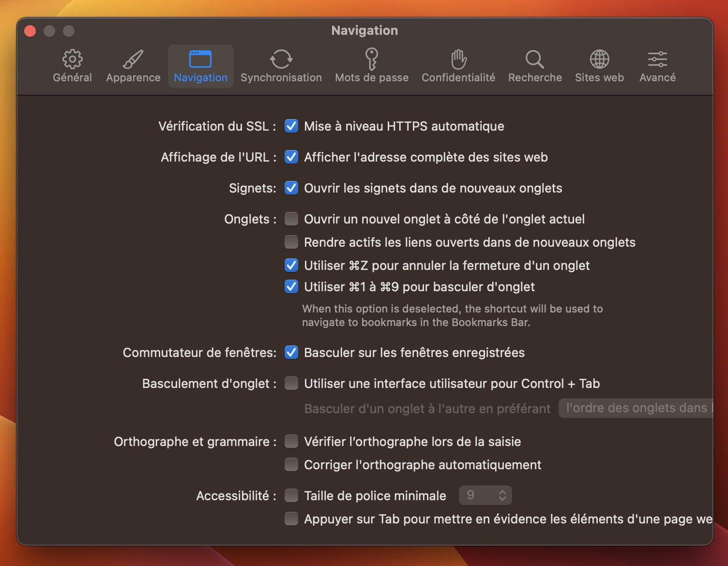Image resolution: width=728 pixels, height=566 pixels.
Task: Click the Recherche magnifying glass icon
Action: 534,60
